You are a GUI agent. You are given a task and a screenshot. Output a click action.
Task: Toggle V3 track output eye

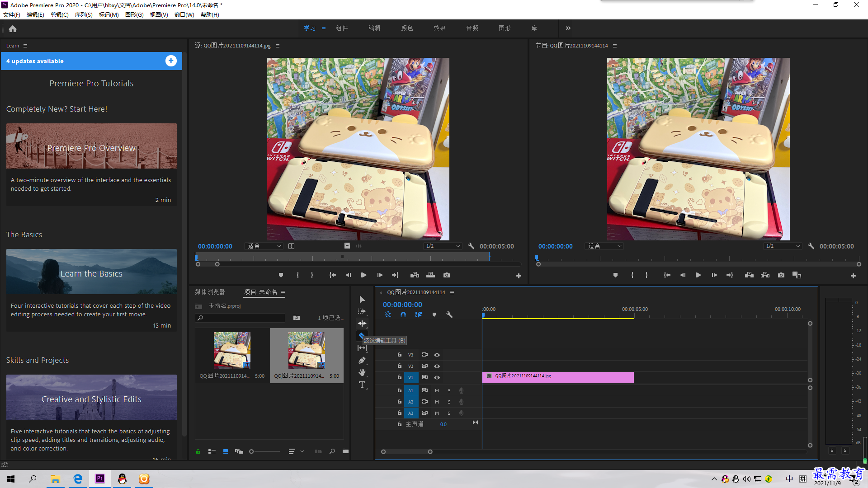[x=437, y=355]
